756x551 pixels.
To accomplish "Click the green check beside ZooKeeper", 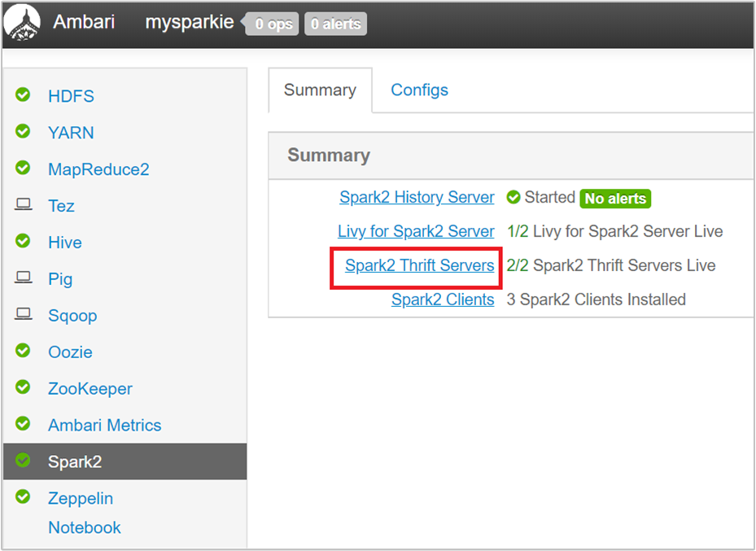I will pos(23,388).
